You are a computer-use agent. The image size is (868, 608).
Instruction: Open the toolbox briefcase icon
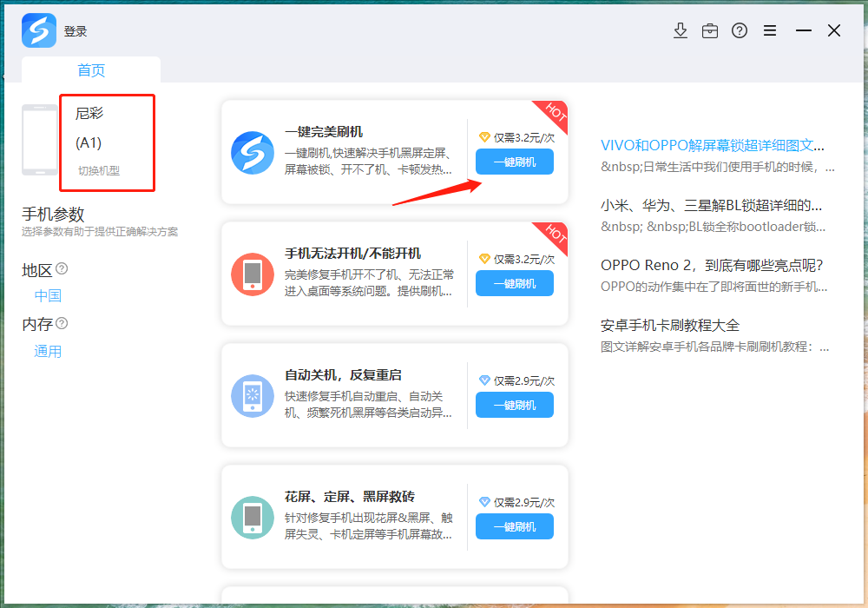coord(710,30)
